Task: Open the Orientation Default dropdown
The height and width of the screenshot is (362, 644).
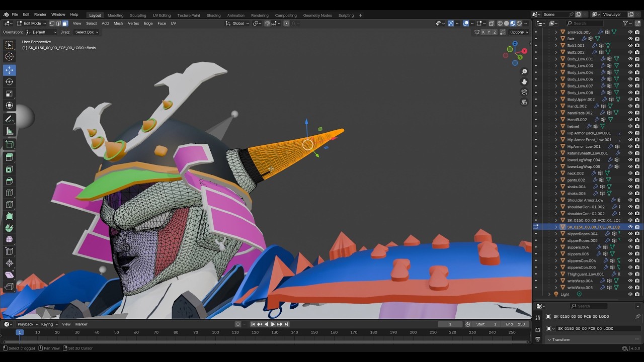Action: [42, 32]
